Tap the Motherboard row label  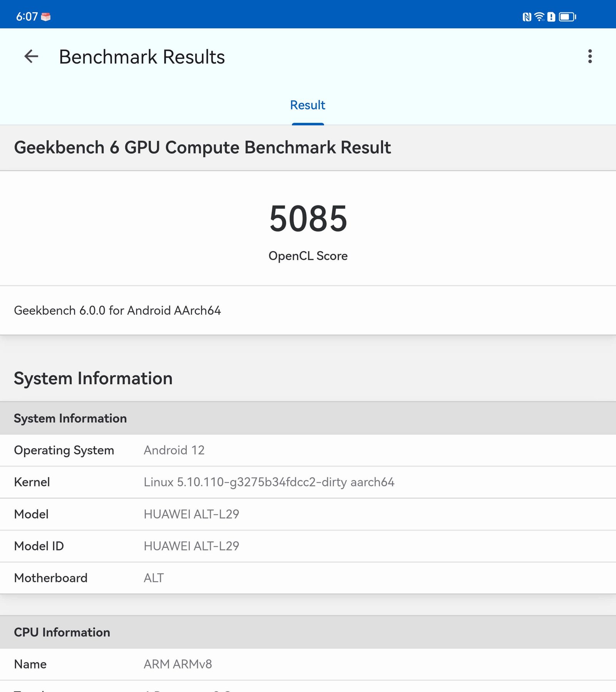click(x=51, y=578)
